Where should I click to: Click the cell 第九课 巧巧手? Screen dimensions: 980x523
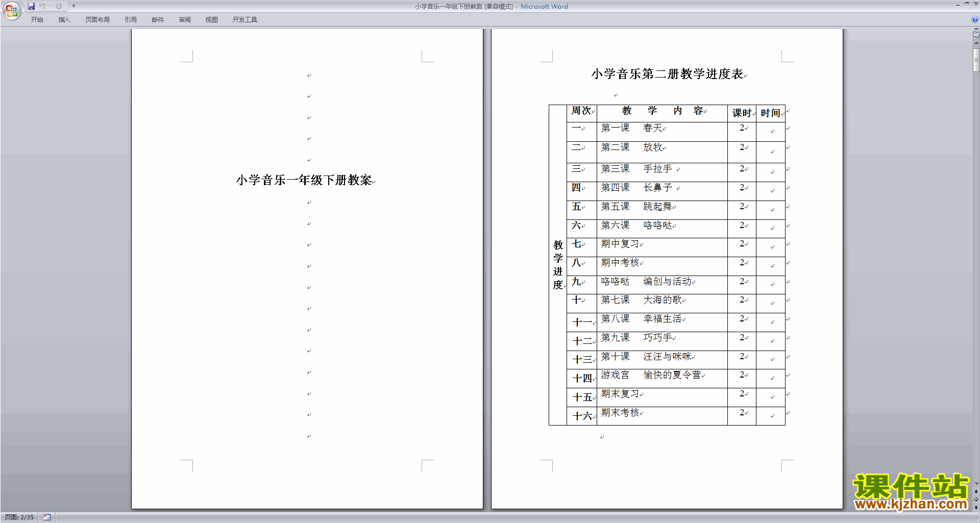tap(663, 341)
